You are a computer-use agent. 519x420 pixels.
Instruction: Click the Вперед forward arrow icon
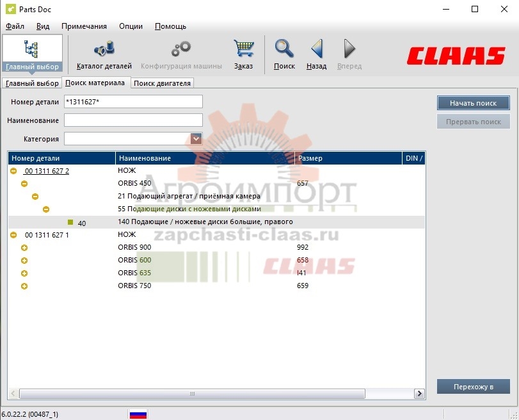(x=349, y=49)
